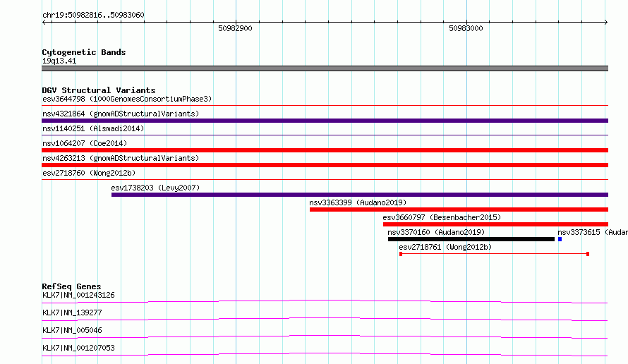Click the nsv1140251 (Alsmadi2014) label

93,128
